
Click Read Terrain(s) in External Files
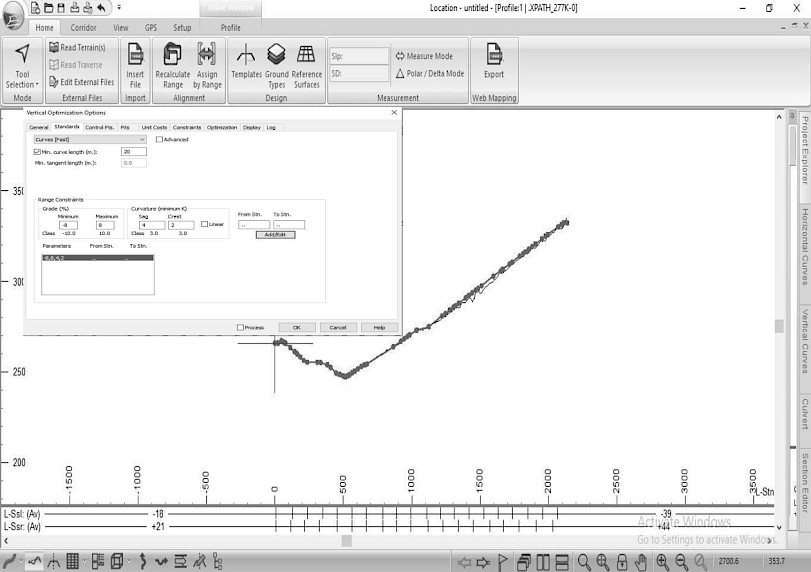pyautogui.click(x=80, y=47)
